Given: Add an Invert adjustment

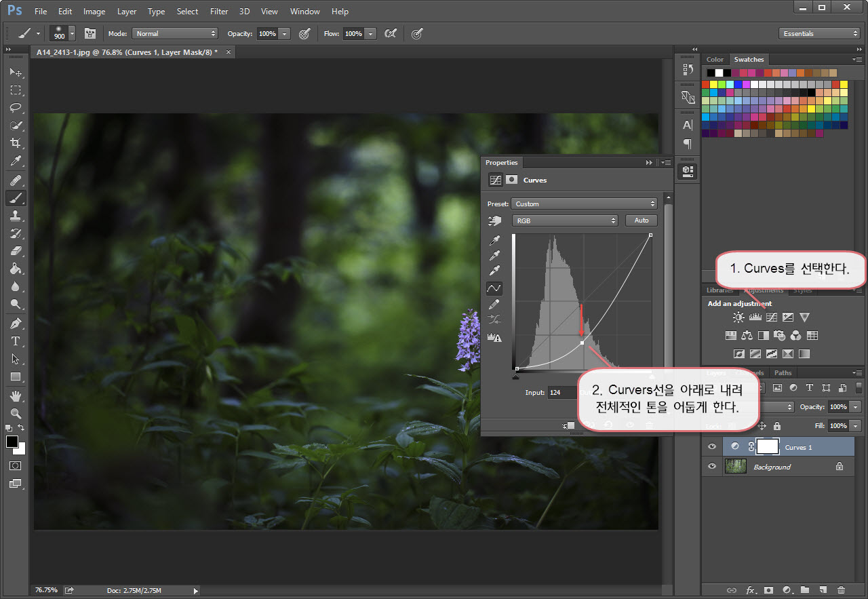Looking at the screenshot, I should (x=739, y=354).
